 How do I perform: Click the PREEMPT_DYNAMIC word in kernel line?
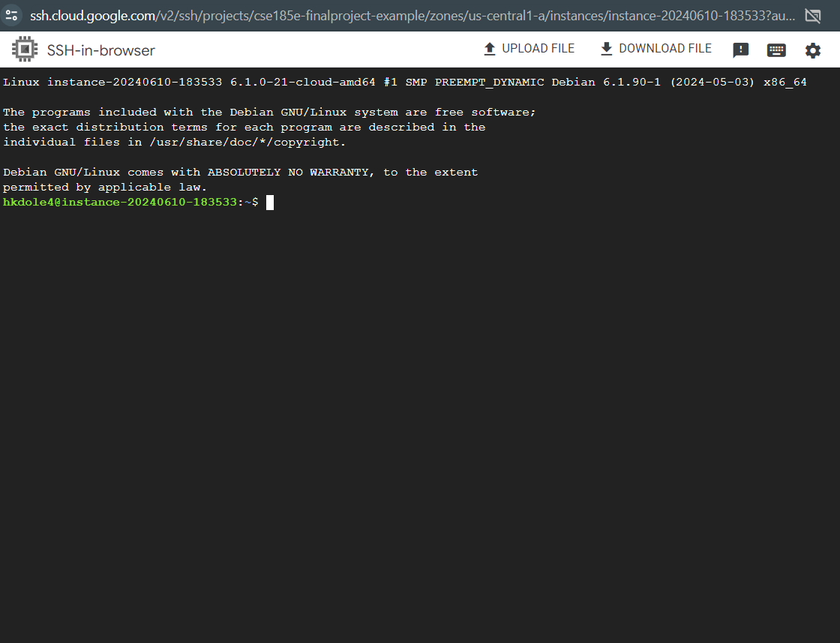tap(489, 83)
